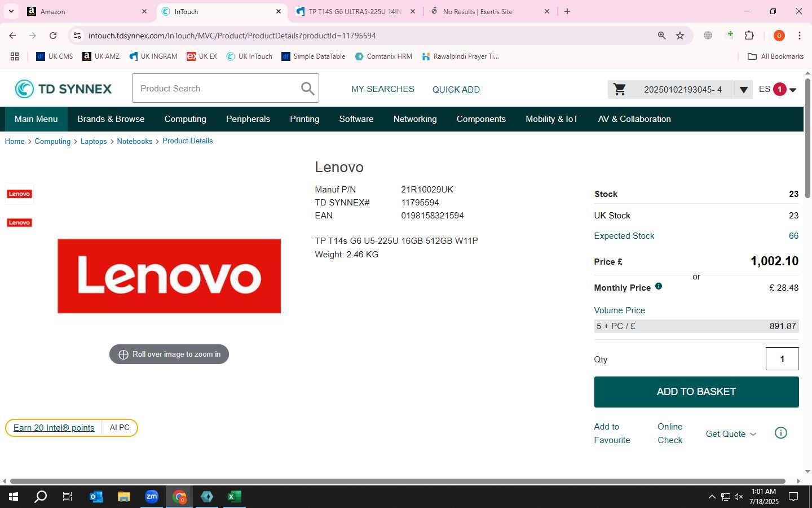
Task: Switch to No Results Exertis Site tab
Action: pyautogui.click(x=489, y=11)
